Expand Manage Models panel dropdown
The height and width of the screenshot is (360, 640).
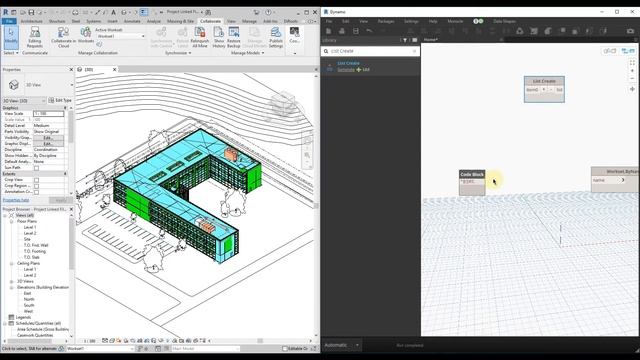click(247, 53)
